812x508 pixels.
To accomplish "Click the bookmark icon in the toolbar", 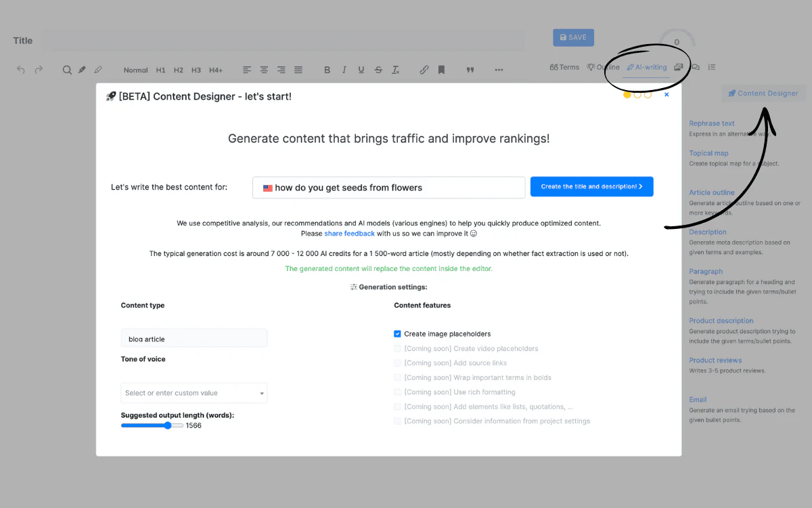I will coord(441,70).
